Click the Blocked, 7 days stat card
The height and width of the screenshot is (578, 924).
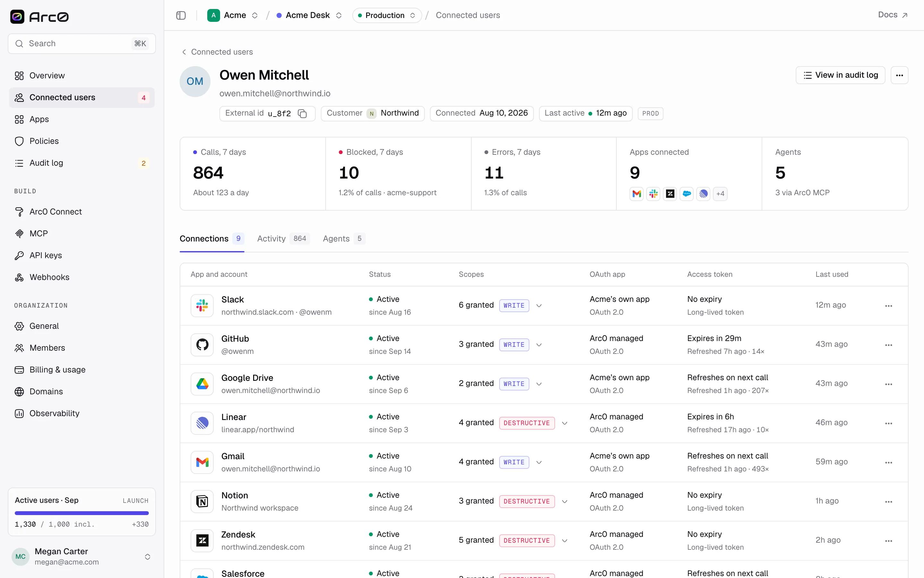[398, 173]
